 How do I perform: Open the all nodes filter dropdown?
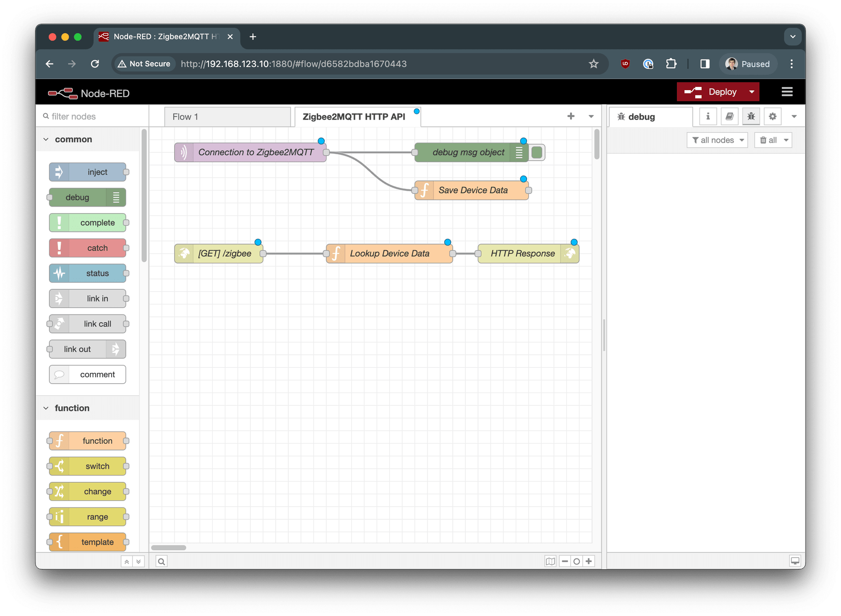pyautogui.click(x=717, y=140)
